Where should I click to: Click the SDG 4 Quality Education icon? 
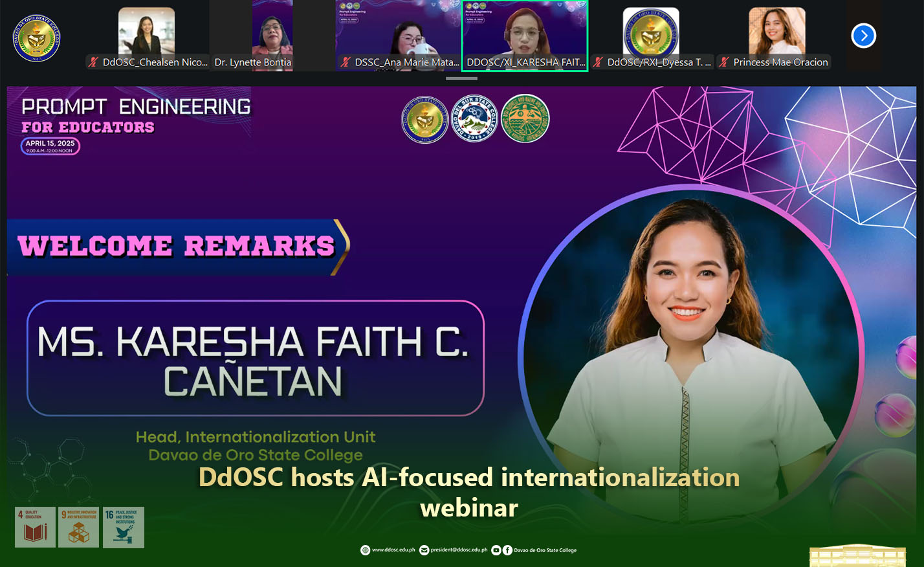tap(35, 528)
